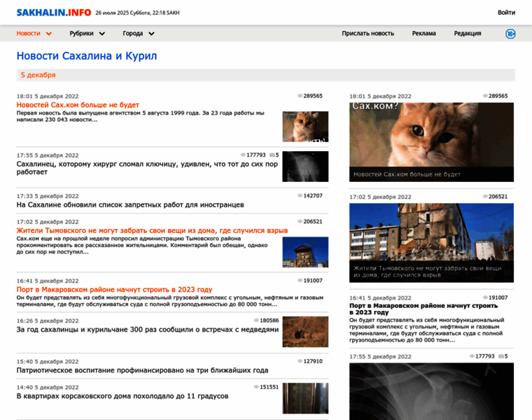
Task: Open article about surgeon breaking collarbone
Action: click(x=147, y=168)
